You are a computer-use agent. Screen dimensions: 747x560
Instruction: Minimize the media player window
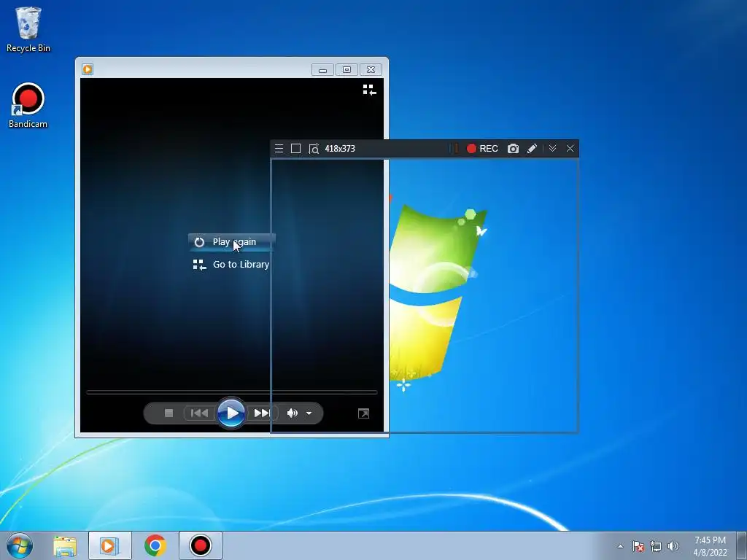click(x=322, y=70)
